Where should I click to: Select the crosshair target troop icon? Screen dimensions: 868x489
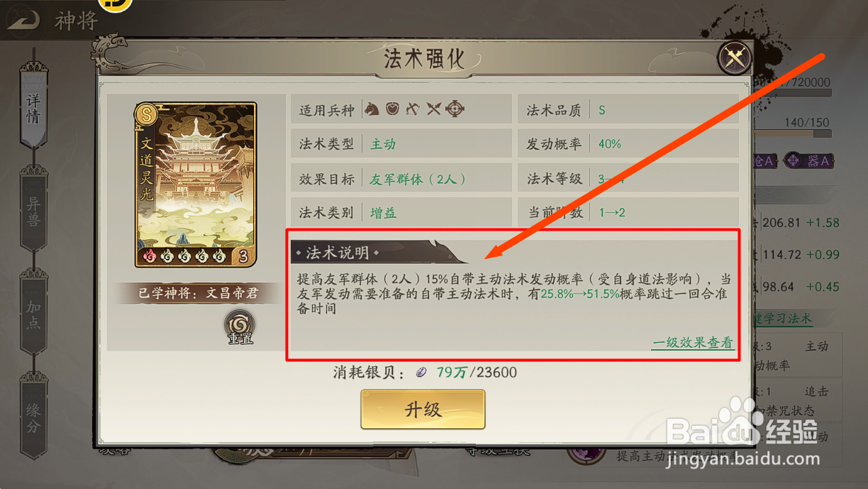click(x=455, y=109)
